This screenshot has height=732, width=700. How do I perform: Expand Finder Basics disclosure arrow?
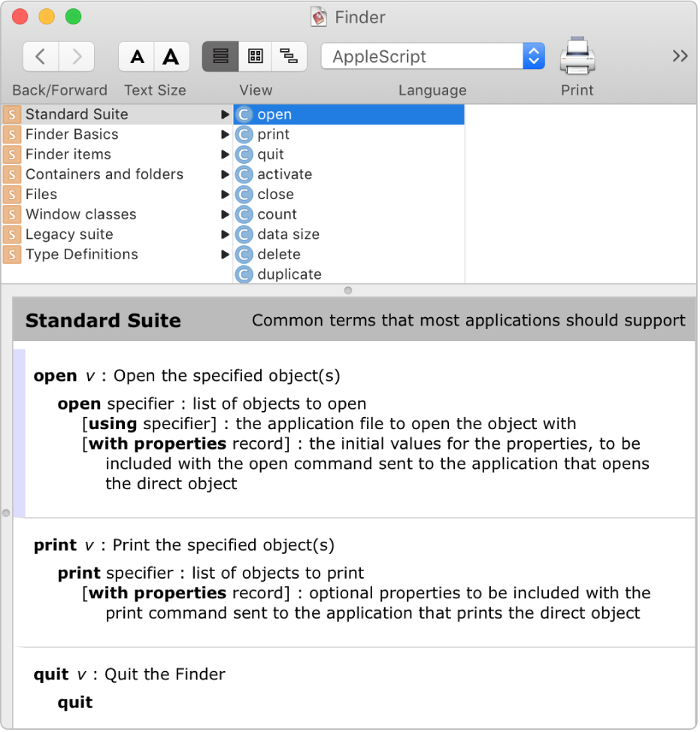point(225,135)
